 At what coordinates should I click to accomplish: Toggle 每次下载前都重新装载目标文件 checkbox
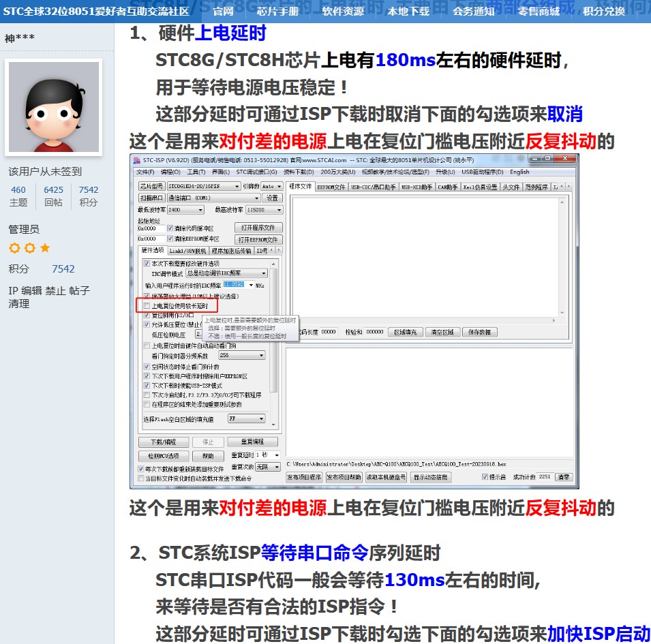(141, 469)
